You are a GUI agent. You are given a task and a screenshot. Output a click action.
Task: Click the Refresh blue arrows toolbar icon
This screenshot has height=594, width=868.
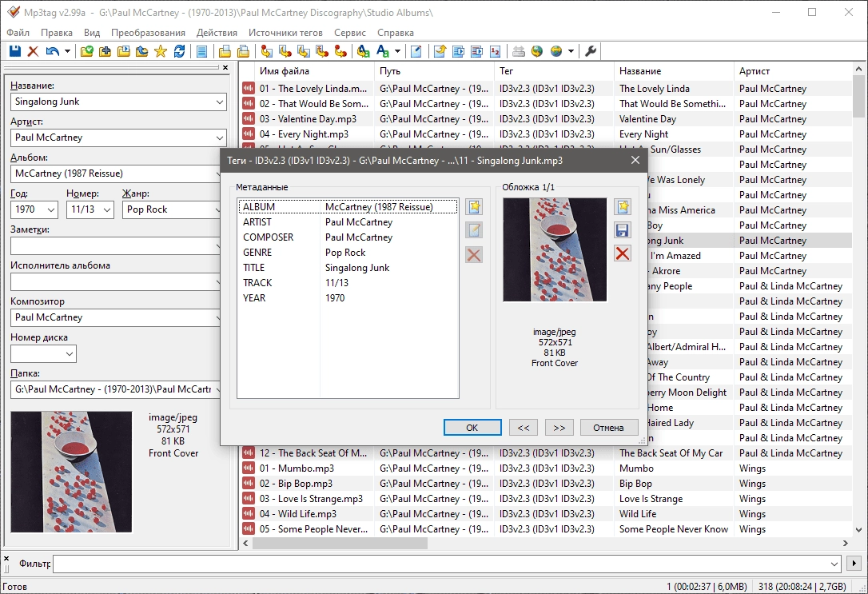[x=179, y=51]
